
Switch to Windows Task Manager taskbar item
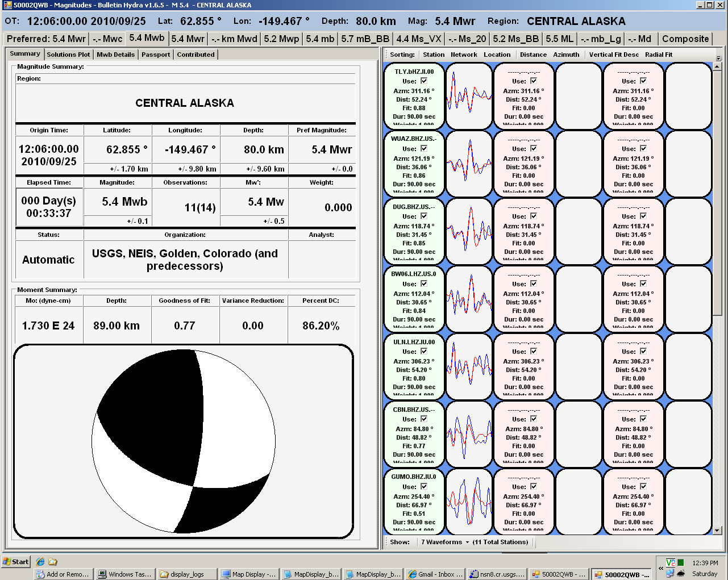pyautogui.click(x=124, y=574)
